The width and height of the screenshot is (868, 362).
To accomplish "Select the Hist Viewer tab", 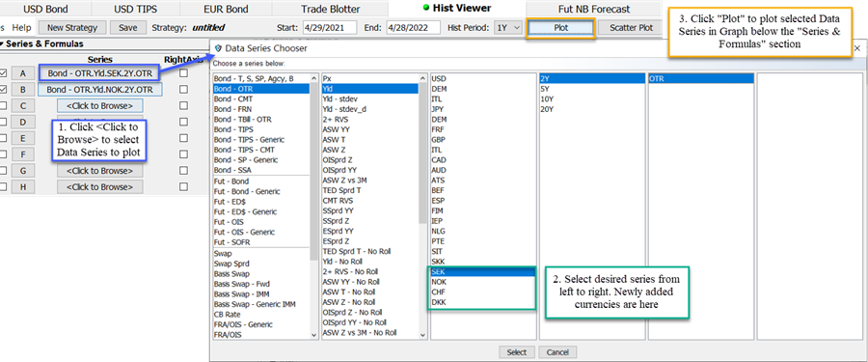I will point(457,8).
